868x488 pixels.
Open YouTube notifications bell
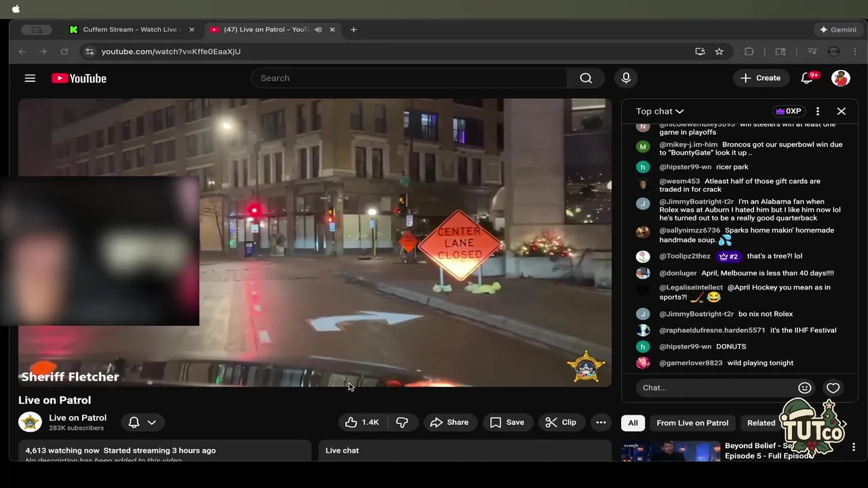pos(807,78)
